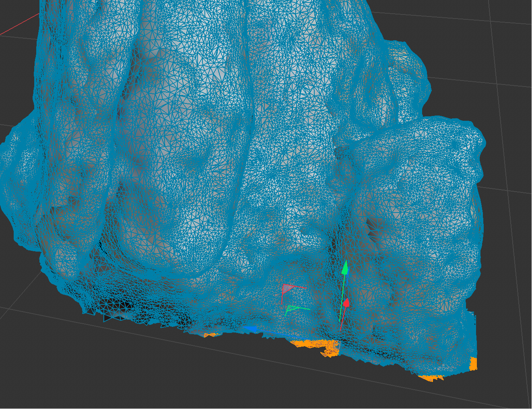Viewport: 532px width, 409px height.
Task: Click the orange selected faces at the bottom-right corner
Action: pyautogui.click(x=431, y=378)
